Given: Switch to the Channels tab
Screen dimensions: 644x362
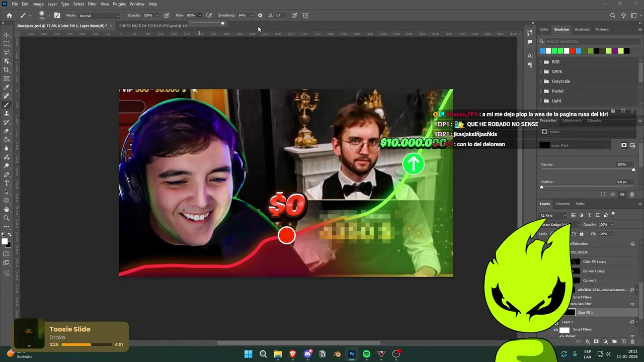Looking at the screenshot, I should tap(562, 204).
